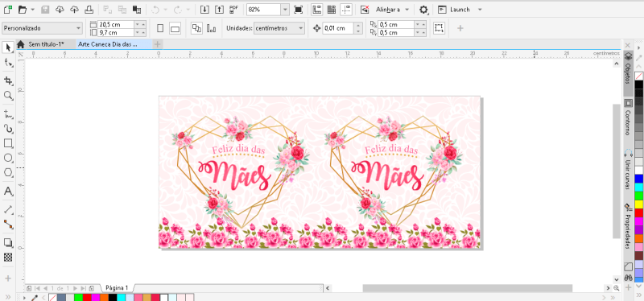Pick the magenta swatch in document palette
The height and width of the screenshot is (301, 644).
95,297
